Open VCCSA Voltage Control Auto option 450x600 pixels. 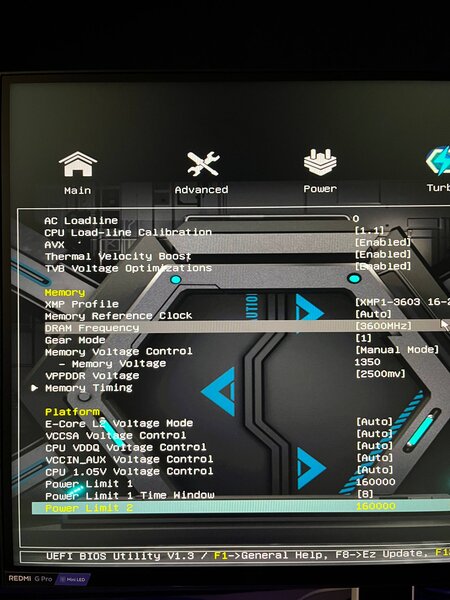click(x=375, y=434)
